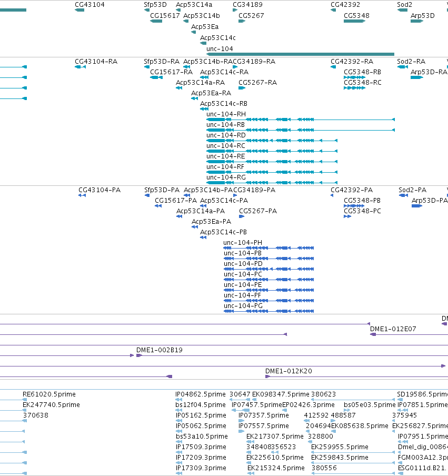Image resolution: width=448 pixels, height=476 pixels.
Task: Click the Acp53C14c-PB protein label
Action: pos(223,232)
